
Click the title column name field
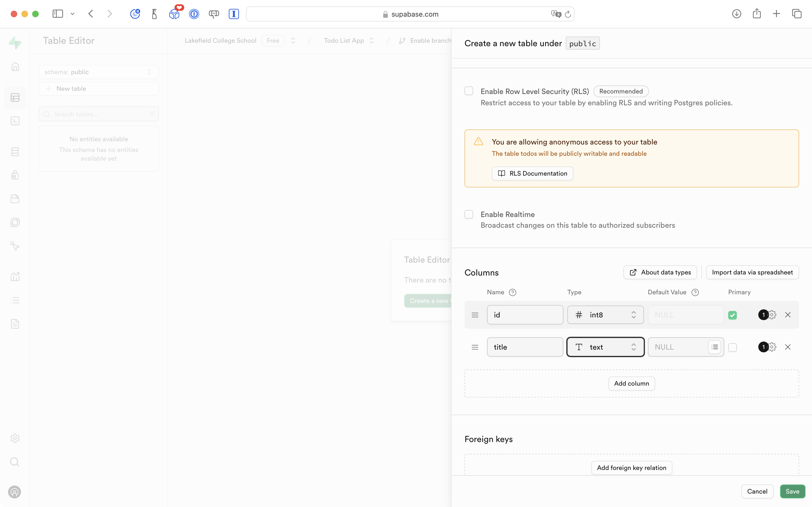tap(525, 347)
